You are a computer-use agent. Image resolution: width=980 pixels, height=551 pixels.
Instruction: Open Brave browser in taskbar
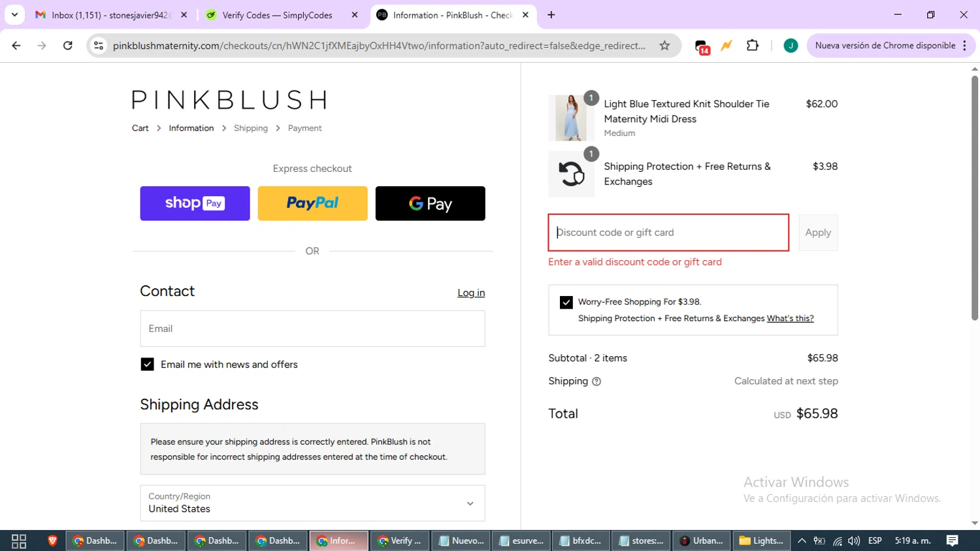[x=52, y=541]
